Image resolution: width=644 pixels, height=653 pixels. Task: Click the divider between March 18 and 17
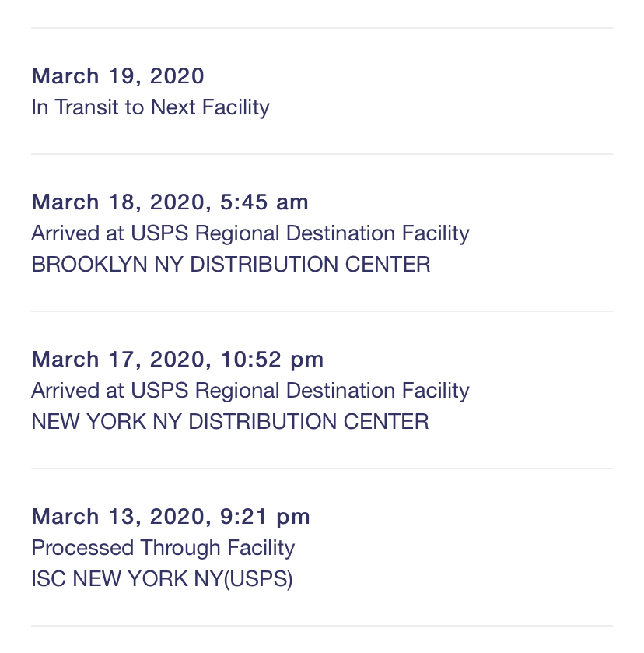pyautogui.click(x=322, y=311)
